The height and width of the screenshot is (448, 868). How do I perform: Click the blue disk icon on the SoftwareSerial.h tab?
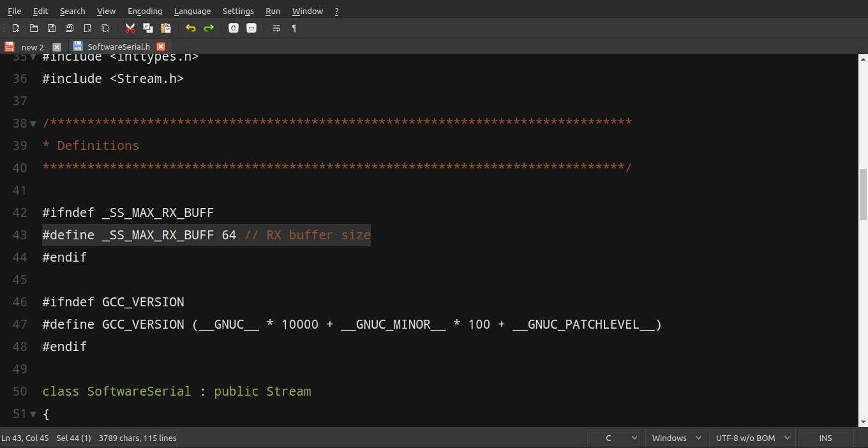(78, 47)
